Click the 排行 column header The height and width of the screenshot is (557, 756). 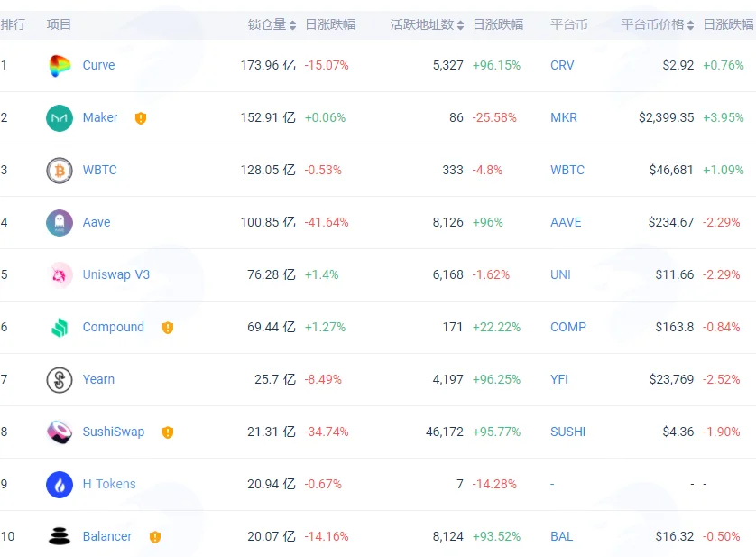click(13, 24)
